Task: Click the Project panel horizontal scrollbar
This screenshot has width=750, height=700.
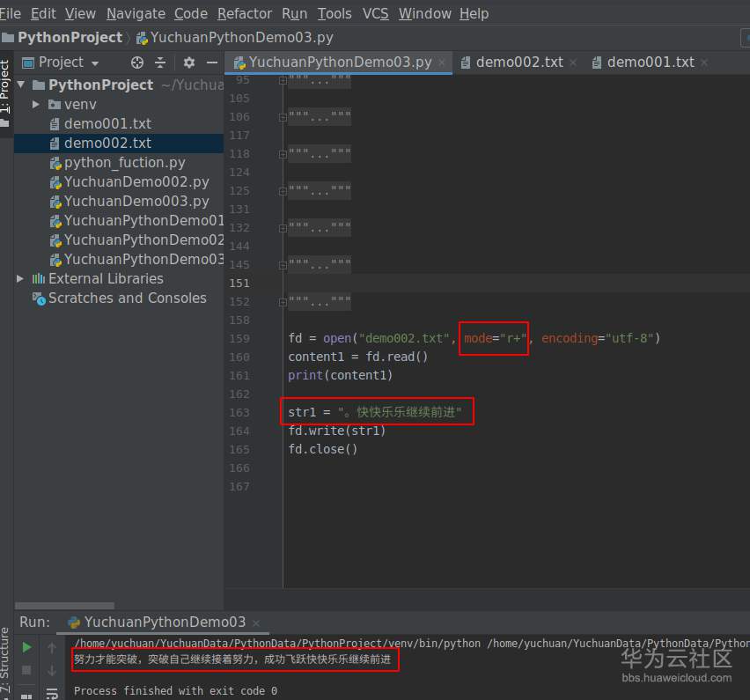Action: [x=64, y=606]
